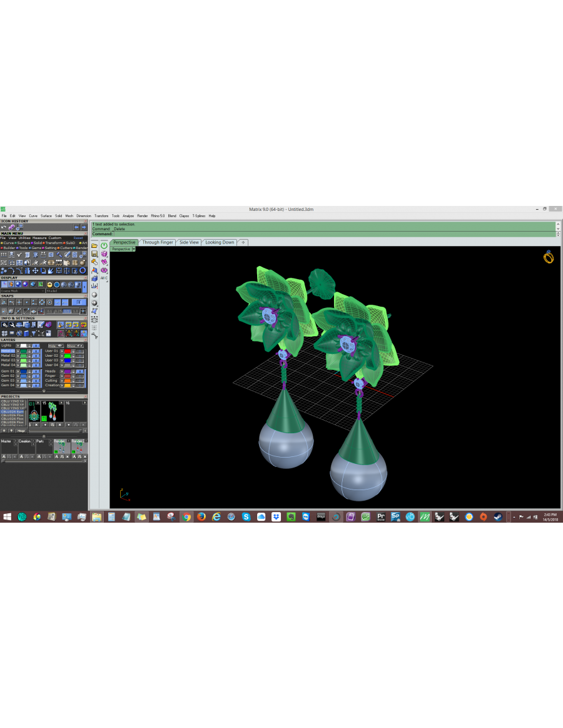Go forward with Icon History right arrow
Viewport: 563px width, 728px height.
pyautogui.click(x=84, y=227)
